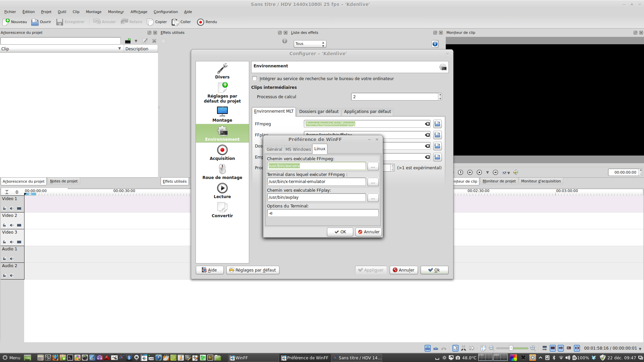Click Annuler in WinFF preferences

pyautogui.click(x=368, y=232)
